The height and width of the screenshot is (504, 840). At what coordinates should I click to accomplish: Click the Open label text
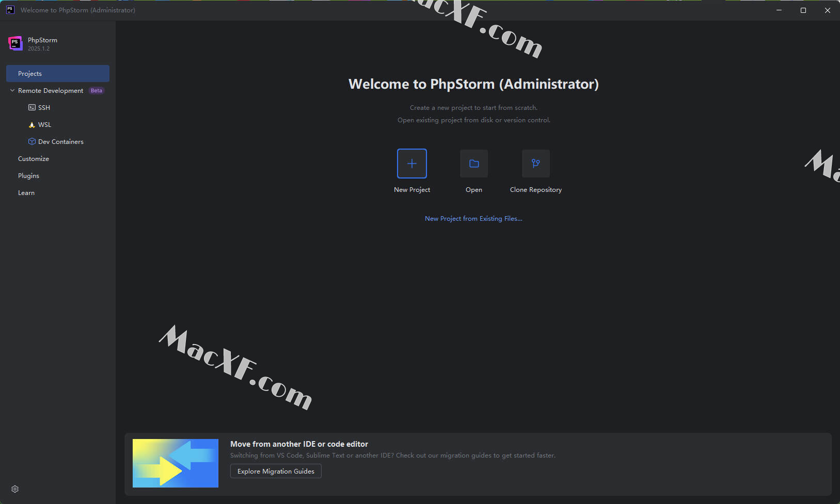[474, 189]
